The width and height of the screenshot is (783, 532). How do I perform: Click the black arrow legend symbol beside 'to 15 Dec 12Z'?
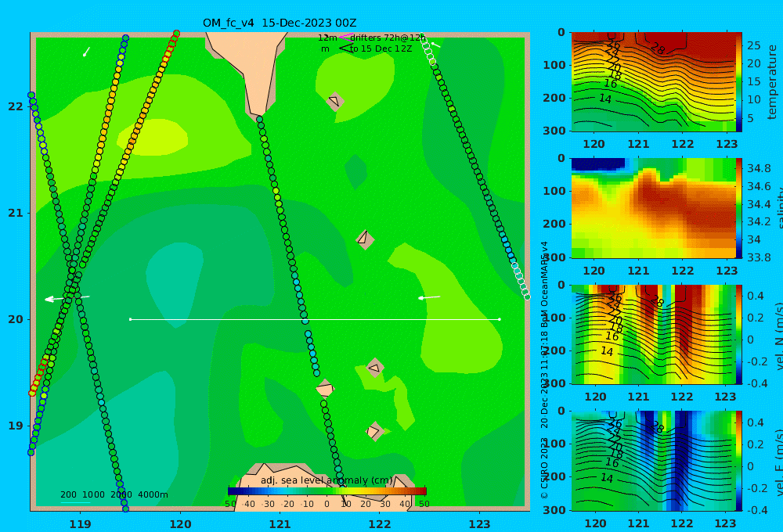(345, 49)
